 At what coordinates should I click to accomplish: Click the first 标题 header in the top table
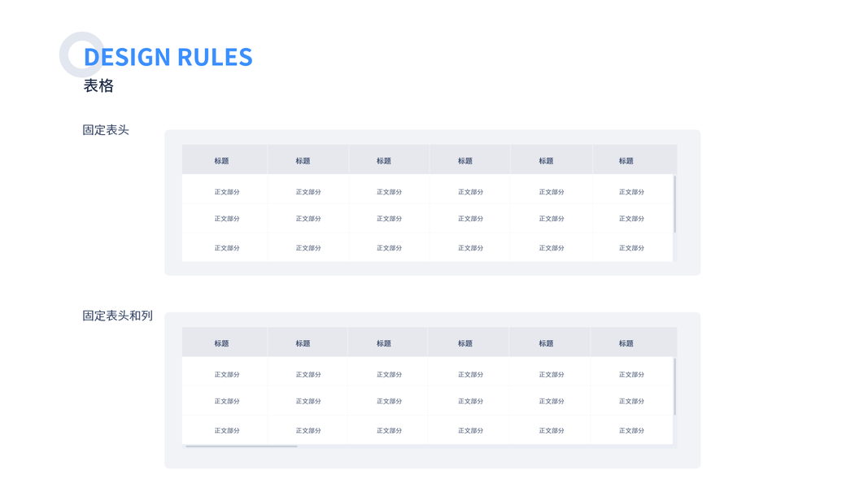[221, 161]
